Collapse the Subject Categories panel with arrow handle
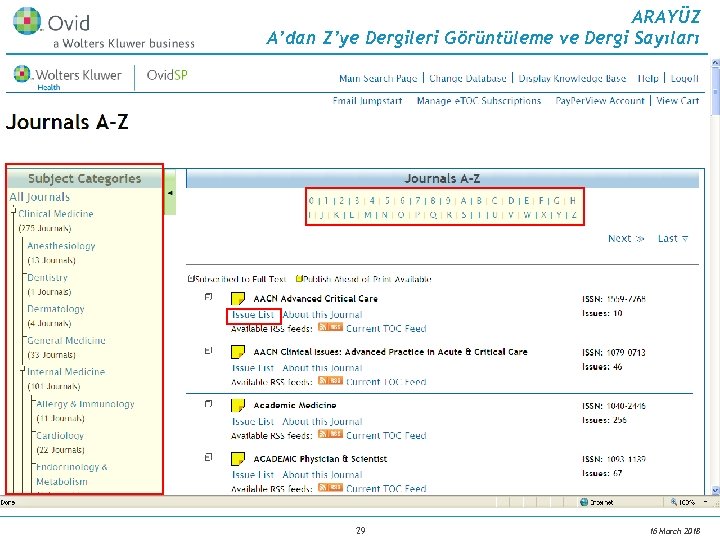Viewport: 720px width, 540px height. click(x=170, y=193)
